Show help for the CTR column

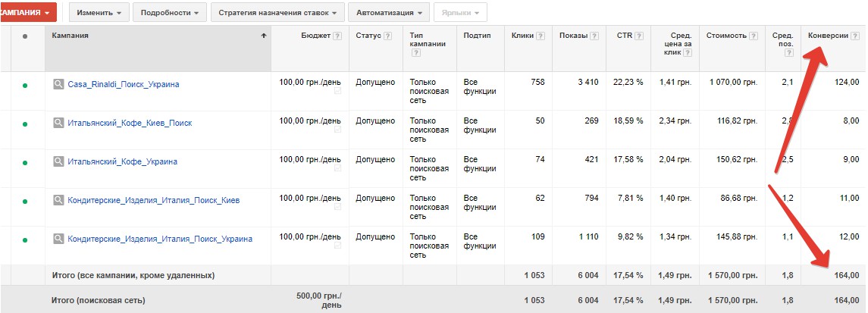point(638,36)
